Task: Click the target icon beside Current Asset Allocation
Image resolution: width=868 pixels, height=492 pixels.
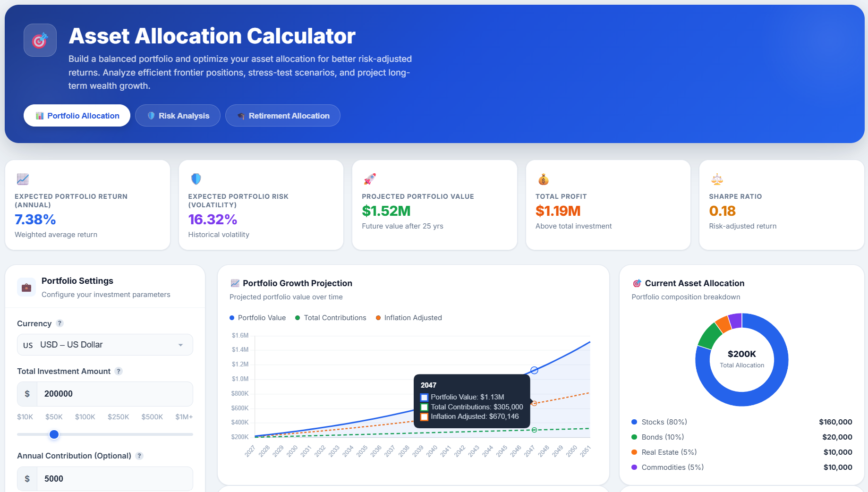Action: pos(637,283)
